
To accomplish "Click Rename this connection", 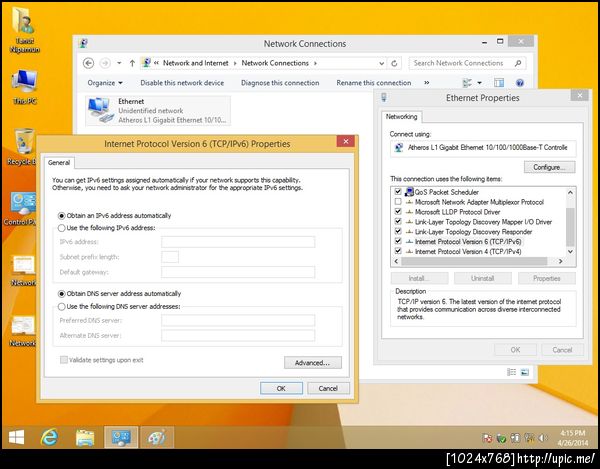I will coord(374,83).
